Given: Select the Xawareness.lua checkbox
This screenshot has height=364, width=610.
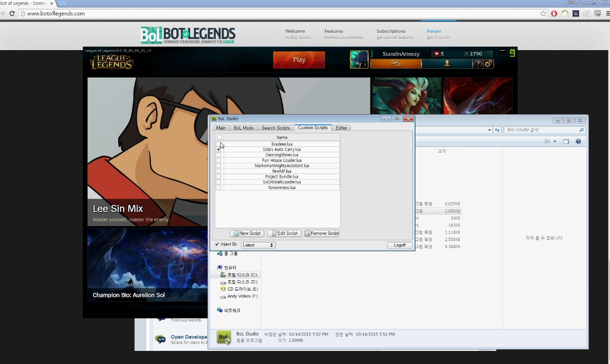Looking at the screenshot, I should (218, 188).
